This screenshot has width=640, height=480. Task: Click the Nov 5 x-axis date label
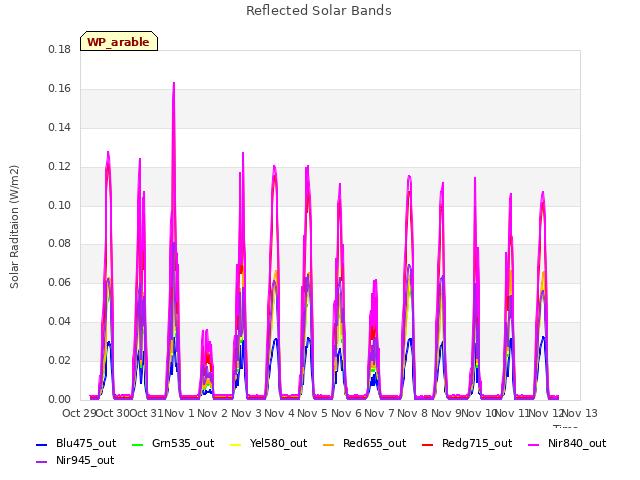point(313,413)
